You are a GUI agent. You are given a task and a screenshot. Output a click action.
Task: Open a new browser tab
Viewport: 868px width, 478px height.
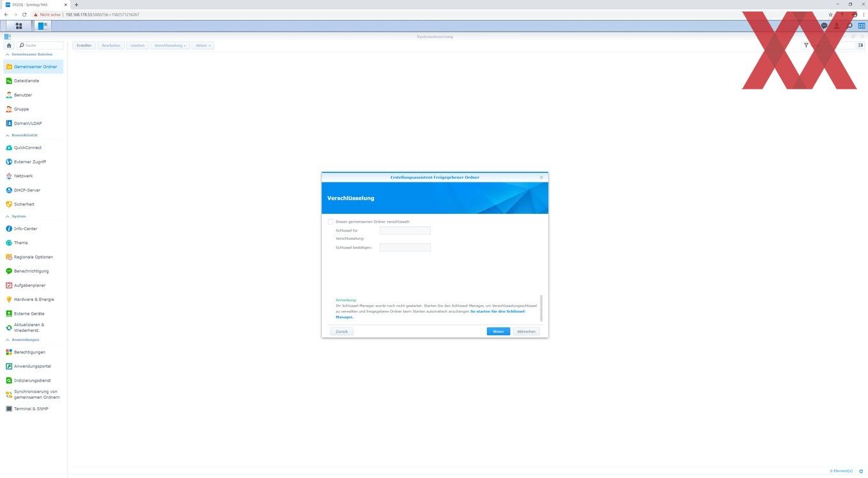point(76,4)
